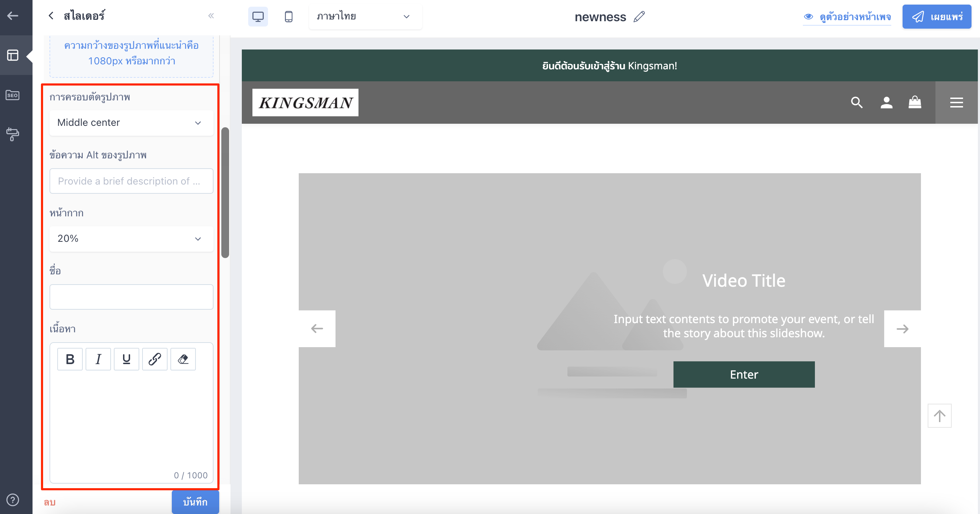Click the ชื่อ title input field

click(x=131, y=297)
